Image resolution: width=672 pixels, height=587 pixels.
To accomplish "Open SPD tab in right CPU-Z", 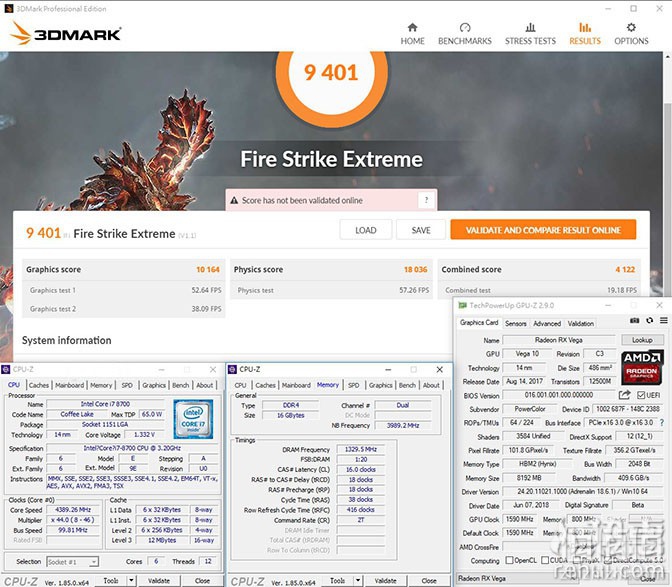I will 354,385.
